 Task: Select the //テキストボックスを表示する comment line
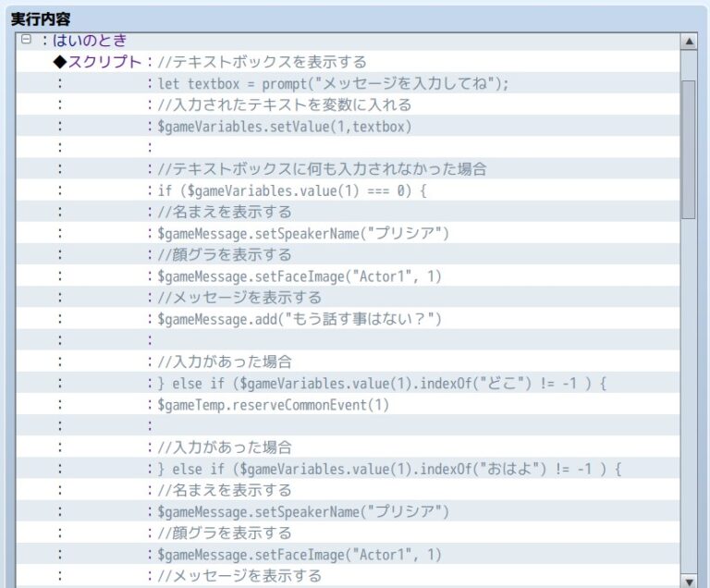click(262, 62)
